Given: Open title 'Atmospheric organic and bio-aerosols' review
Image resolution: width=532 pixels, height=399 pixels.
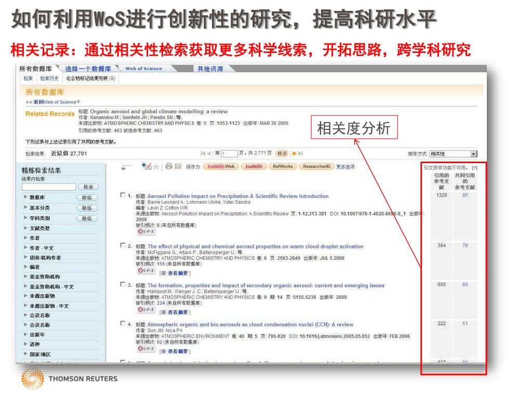Looking at the screenshot, I should [250, 324].
